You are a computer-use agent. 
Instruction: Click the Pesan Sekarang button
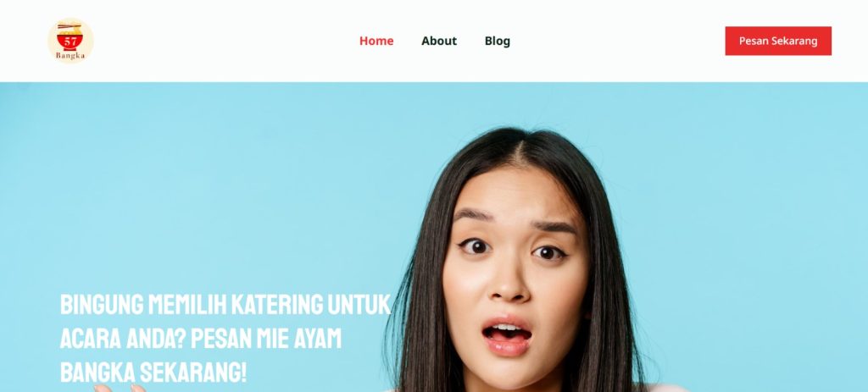coord(778,41)
